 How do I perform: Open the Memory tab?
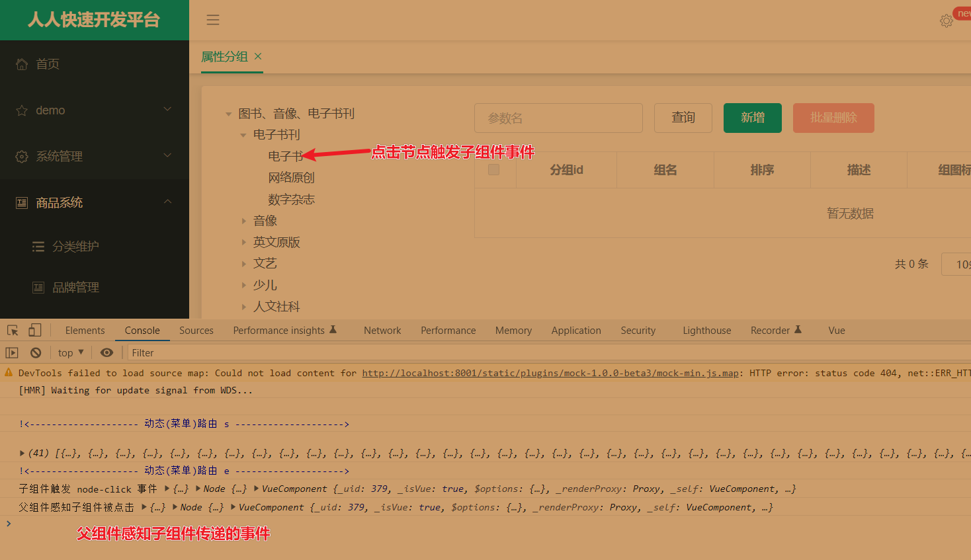[x=513, y=331]
